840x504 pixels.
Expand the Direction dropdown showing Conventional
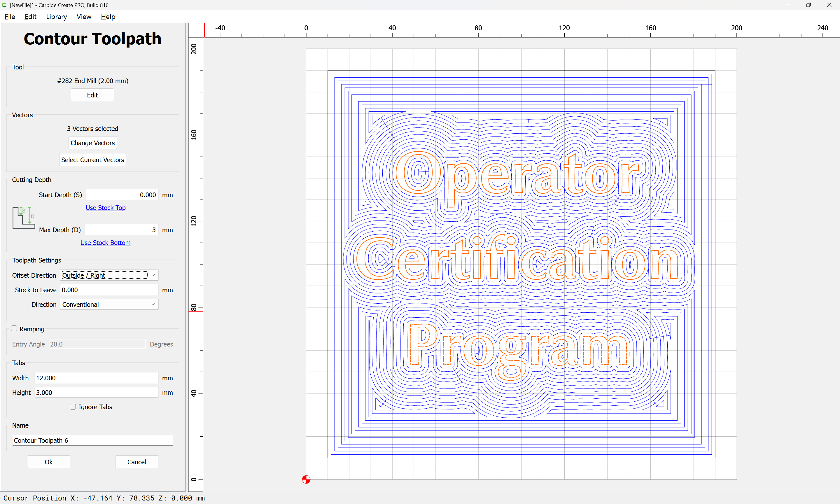[x=109, y=304]
